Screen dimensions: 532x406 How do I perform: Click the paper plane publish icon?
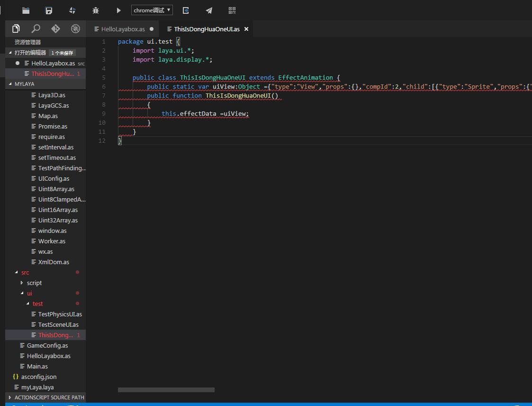click(x=209, y=10)
